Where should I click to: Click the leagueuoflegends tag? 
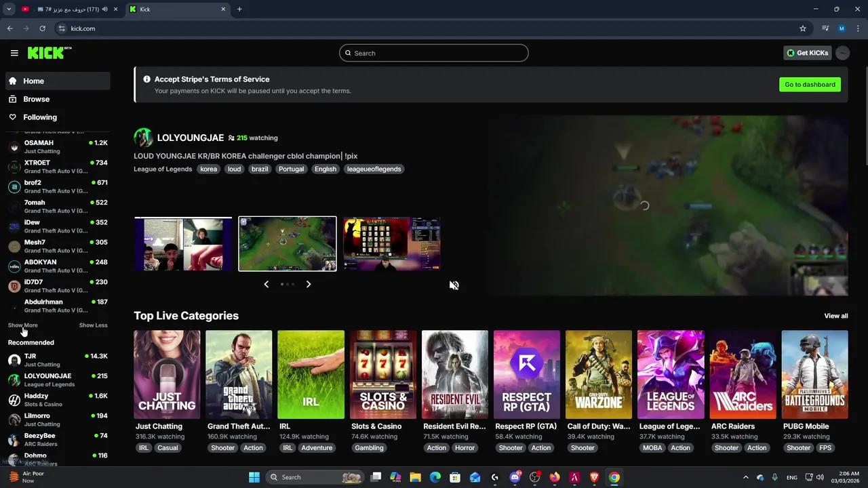click(x=374, y=169)
